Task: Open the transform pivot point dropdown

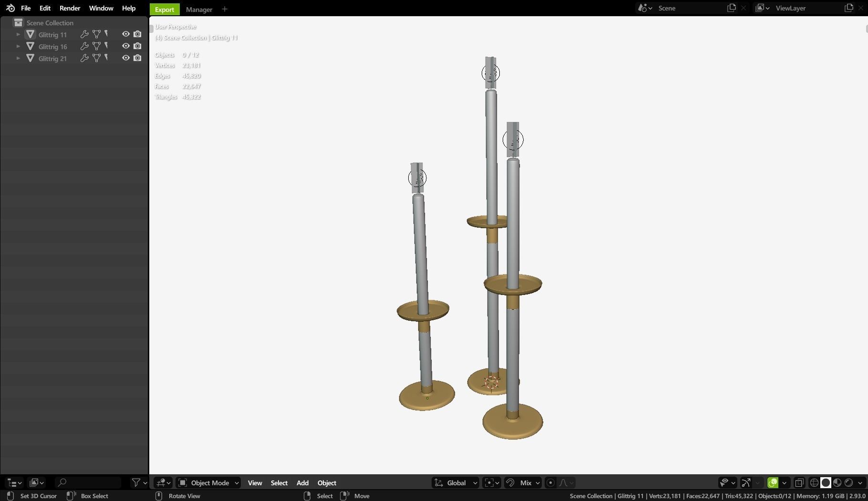Action: tap(491, 482)
